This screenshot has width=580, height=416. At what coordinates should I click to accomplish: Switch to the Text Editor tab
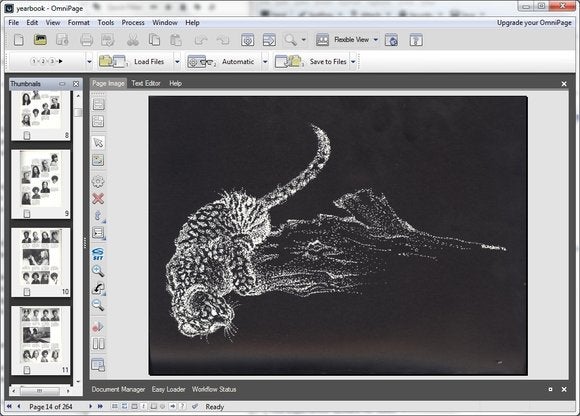(x=146, y=84)
